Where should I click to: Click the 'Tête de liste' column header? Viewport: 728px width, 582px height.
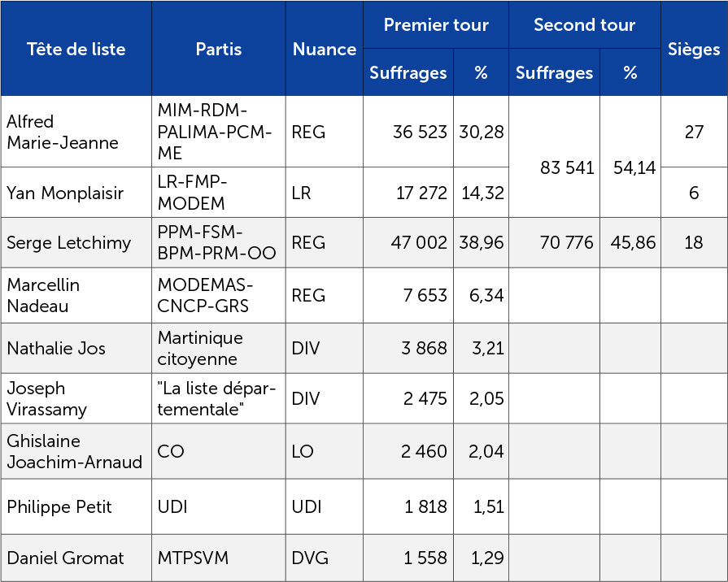(x=76, y=49)
